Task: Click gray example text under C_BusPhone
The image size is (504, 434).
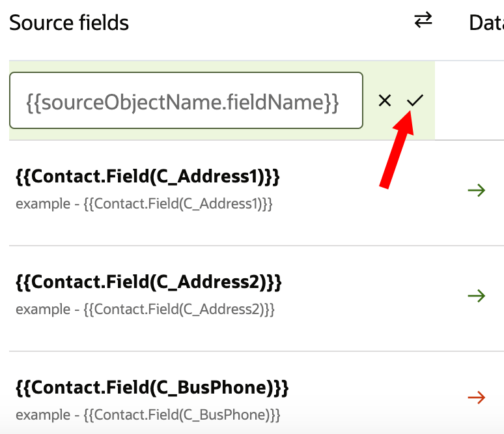Action: tap(148, 415)
